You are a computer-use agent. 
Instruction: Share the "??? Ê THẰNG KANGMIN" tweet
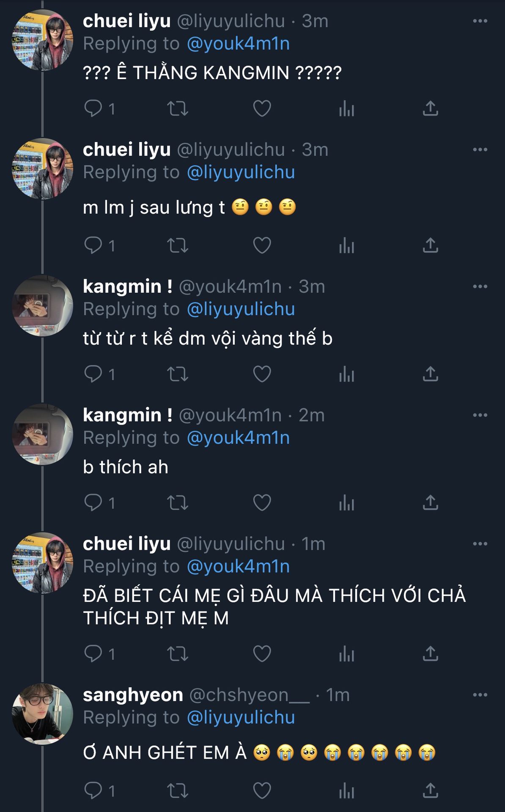coord(430,108)
